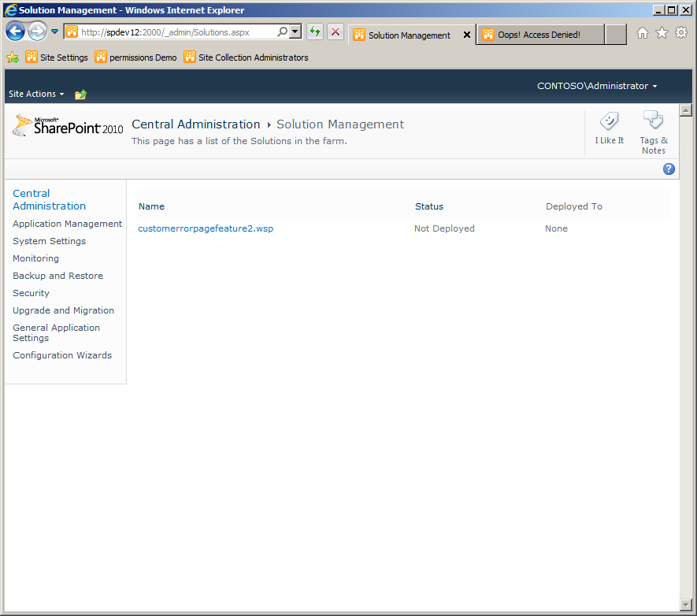Image resolution: width=697 pixels, height=616 pixels.
Task: Click Add to Favorites bar star icon
Action: pyautogui.click(x=13, y=58)
